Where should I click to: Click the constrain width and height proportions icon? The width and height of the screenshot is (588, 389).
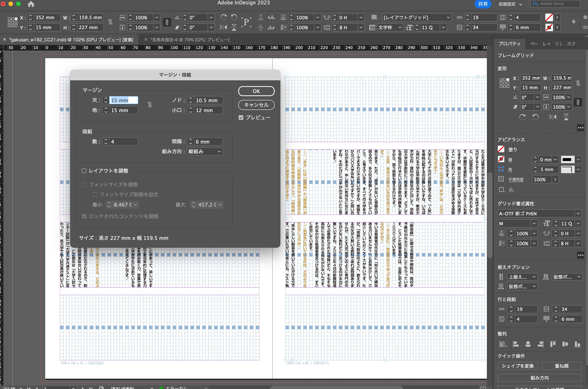(111, 22)
